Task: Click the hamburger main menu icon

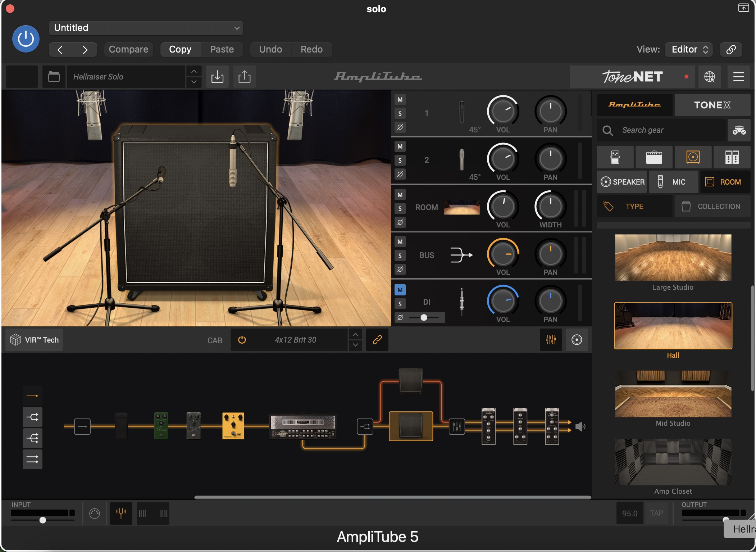Action: 738,77
